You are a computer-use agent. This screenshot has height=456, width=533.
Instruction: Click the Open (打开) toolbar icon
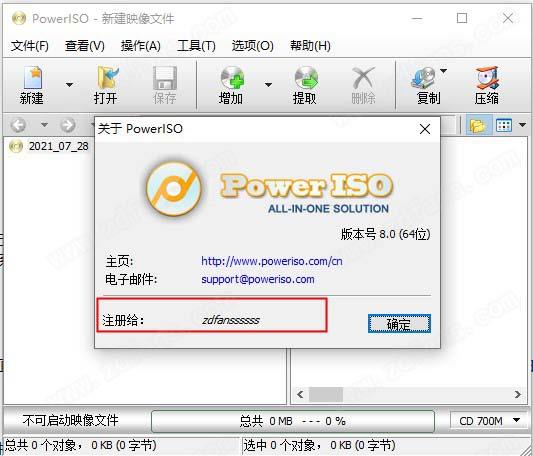tap(107, 78)
